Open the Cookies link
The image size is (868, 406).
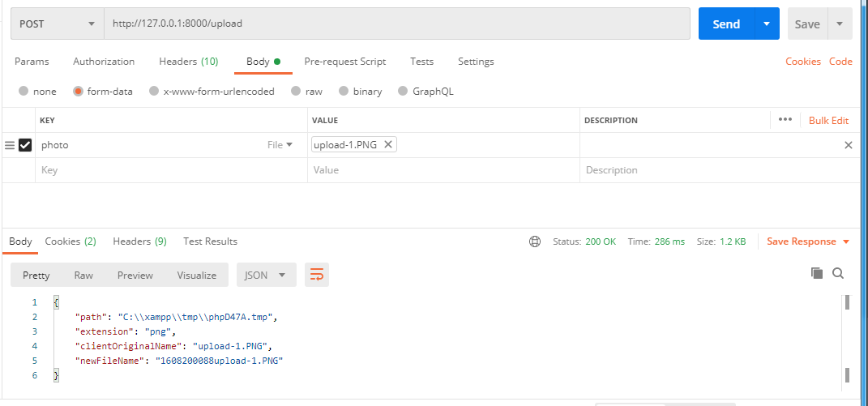coord(802,62)
